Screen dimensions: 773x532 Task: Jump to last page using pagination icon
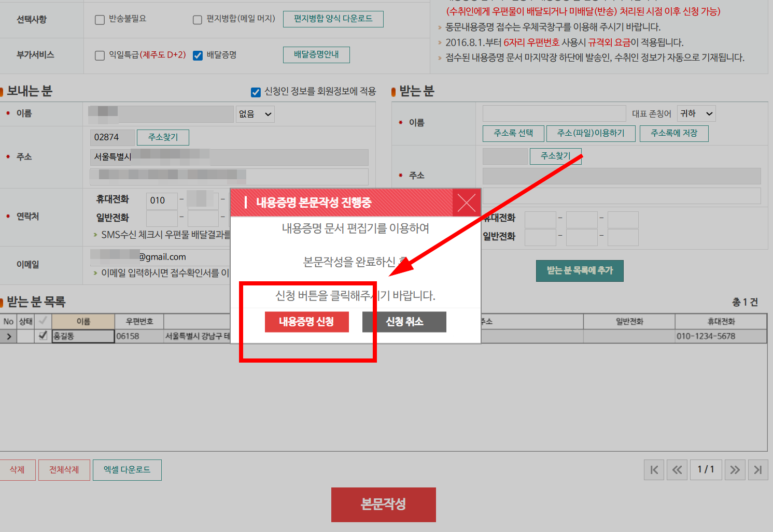(x=758, y=470)
